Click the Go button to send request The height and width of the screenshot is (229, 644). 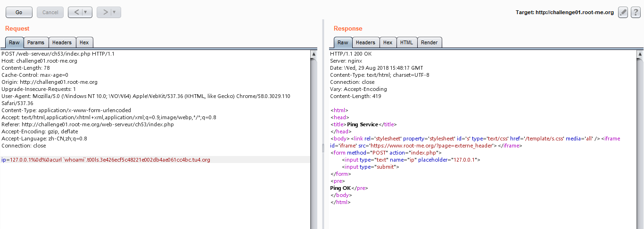click(x=19, y=12)
